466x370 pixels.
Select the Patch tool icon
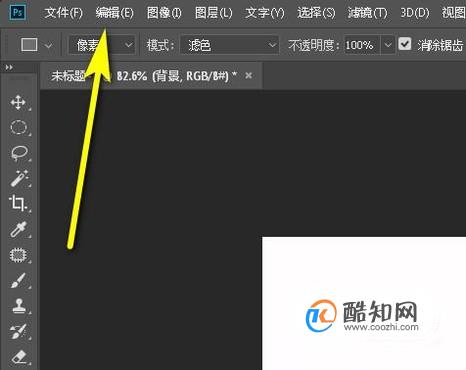click(x=18, y=255)
